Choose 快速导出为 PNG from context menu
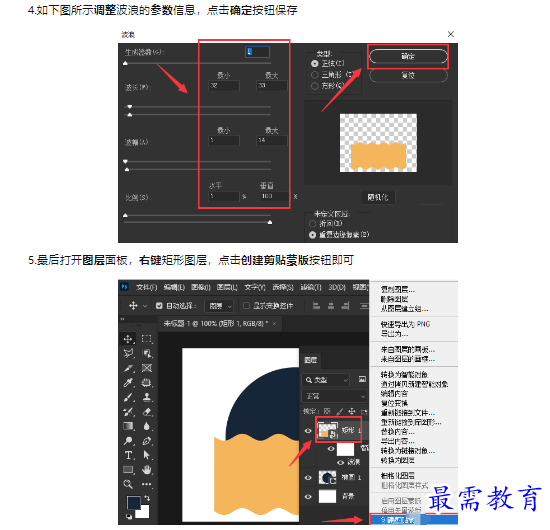This screenshot has height=530, width=550. tap(405, 324)
